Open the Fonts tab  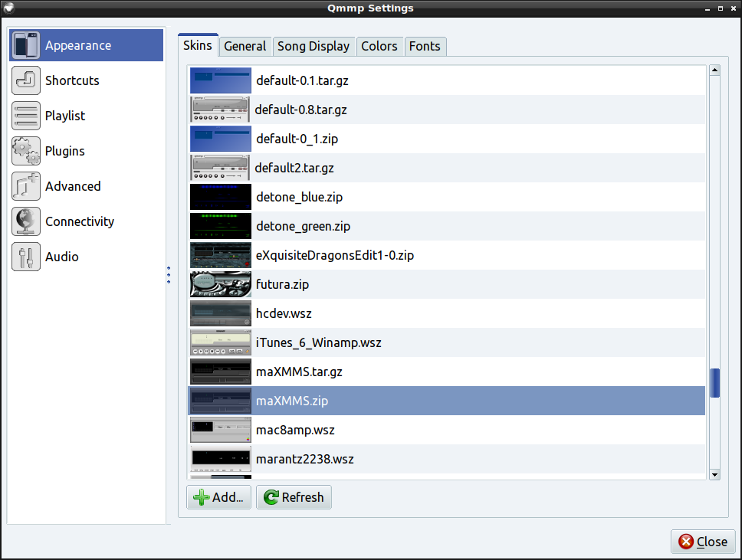pos(425,46)
